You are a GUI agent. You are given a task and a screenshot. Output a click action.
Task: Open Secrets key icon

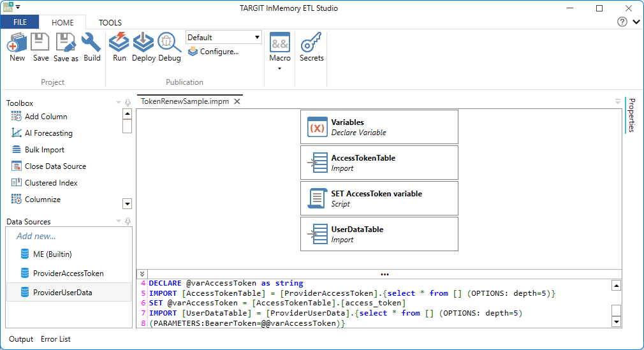pyautogui.click(x=311, y=42)
